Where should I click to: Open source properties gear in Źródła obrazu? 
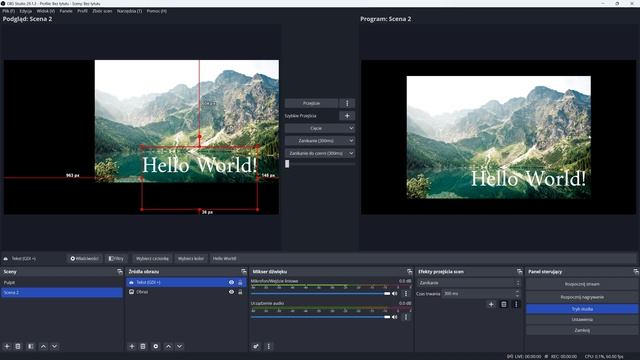point(156,346)
